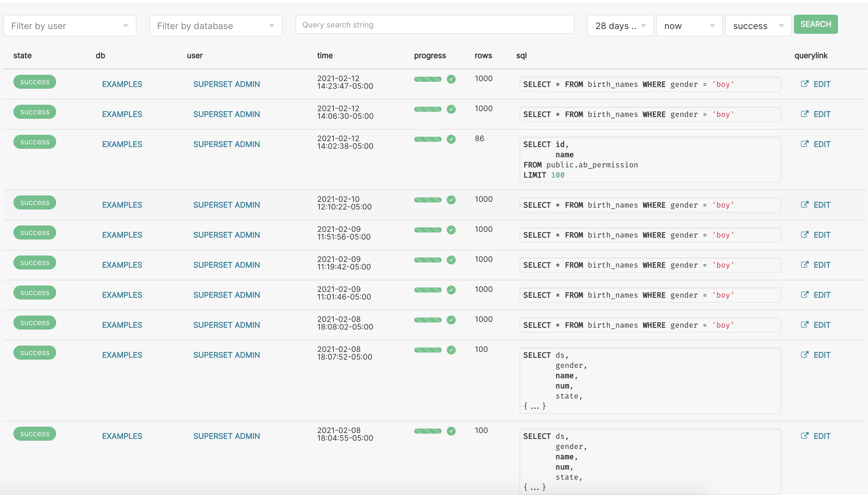Open the Filter by database dropdown

click(x=216, y=26)
